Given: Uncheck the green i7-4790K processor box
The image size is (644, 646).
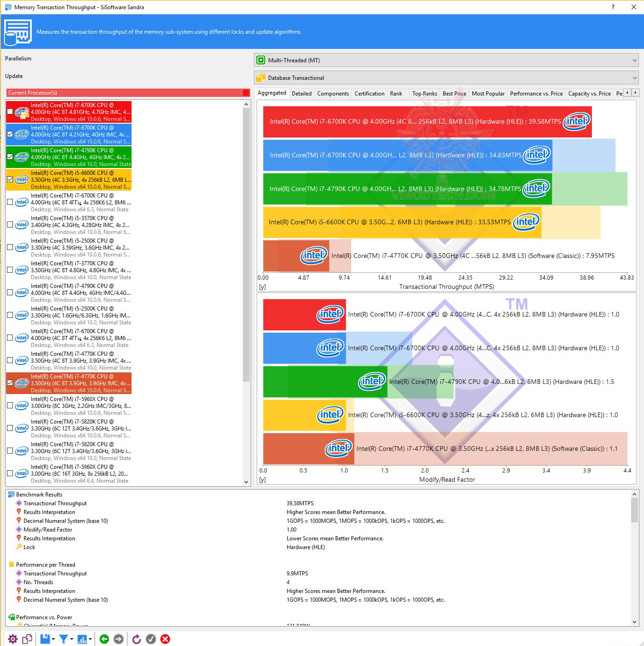Looking at the screenshot, I should 10,157.
